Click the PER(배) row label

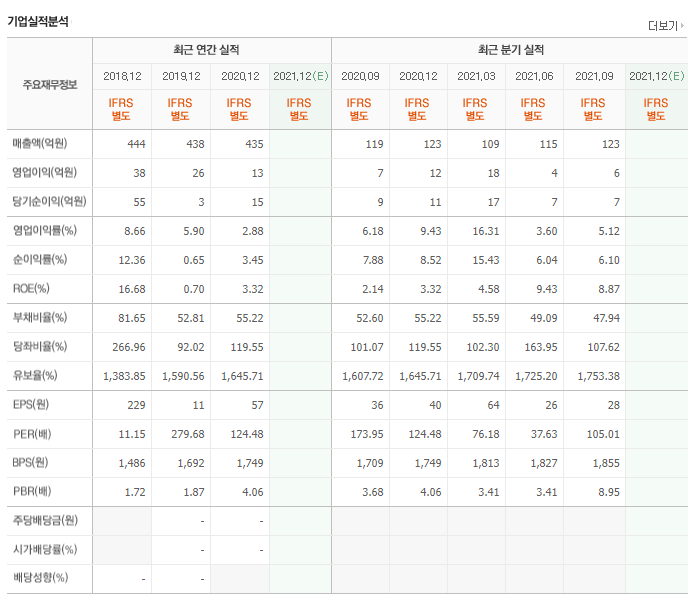click(x=32, y=434)
